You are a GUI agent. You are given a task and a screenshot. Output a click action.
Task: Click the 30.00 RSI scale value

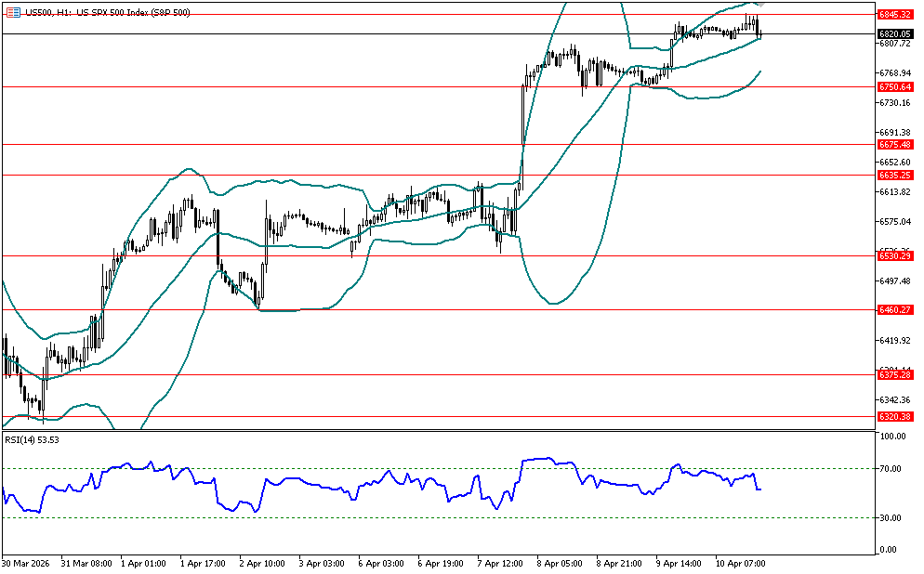coord(893,517)
